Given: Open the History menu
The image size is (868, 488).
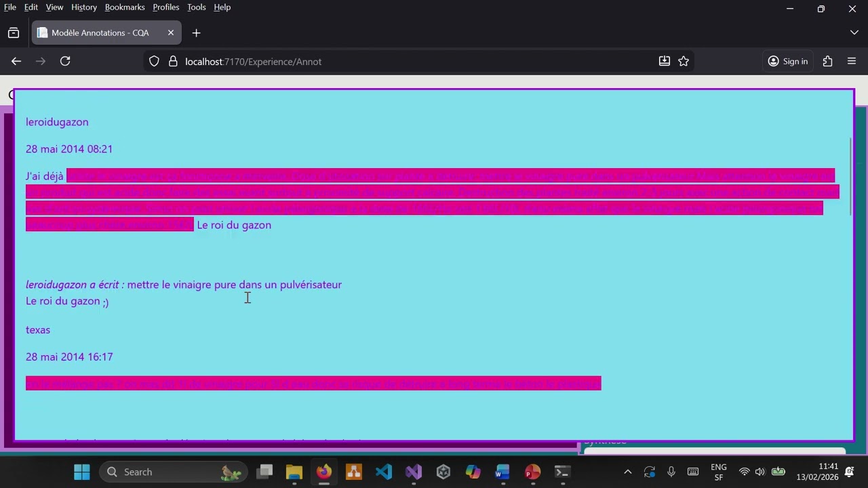Looking at the screenshot, I should pos(84,7).
